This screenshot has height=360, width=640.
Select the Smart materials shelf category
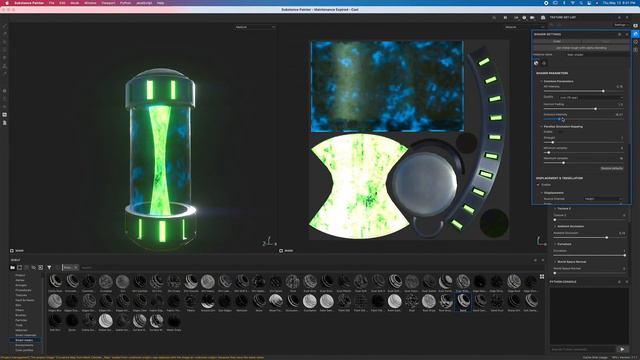[x=25, y=335]
